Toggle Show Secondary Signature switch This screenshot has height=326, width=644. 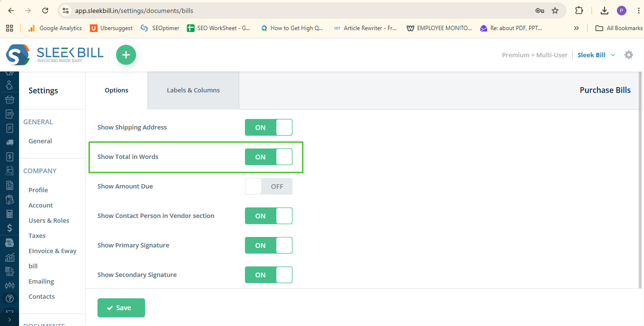tap(269, 275)
